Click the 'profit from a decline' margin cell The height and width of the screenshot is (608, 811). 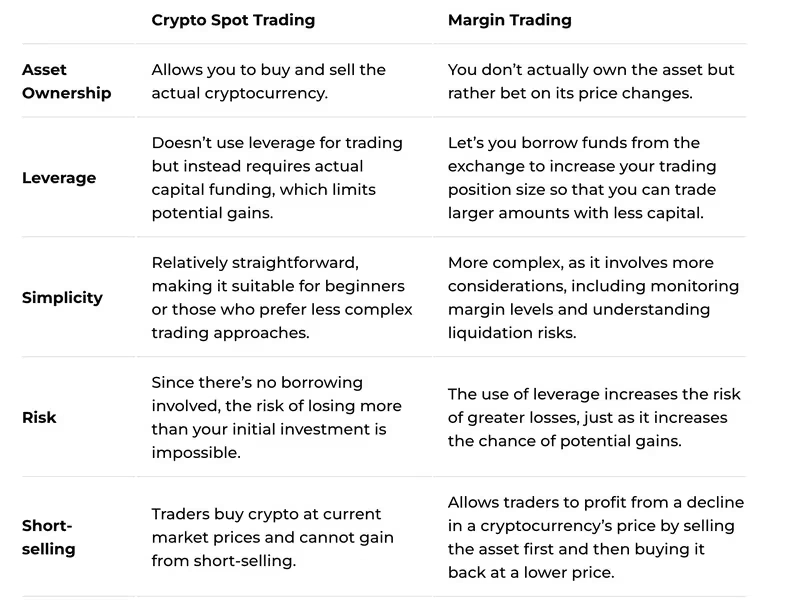(x=596, y=537)
